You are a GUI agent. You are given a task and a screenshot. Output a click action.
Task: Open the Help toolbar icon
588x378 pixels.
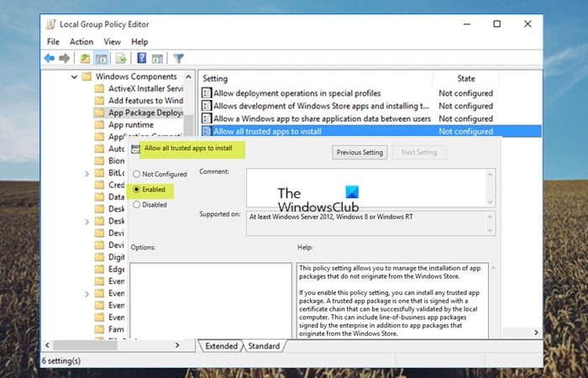pos(142,58)
